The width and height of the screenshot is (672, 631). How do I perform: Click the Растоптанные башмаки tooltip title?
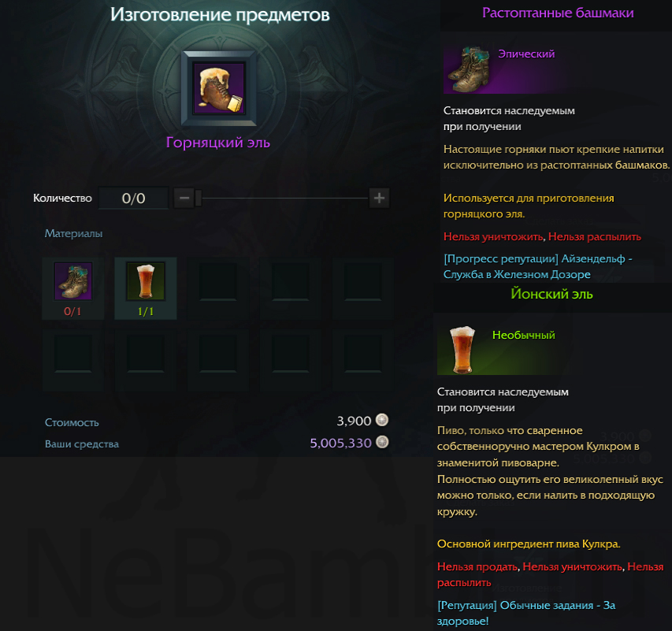point(558,13)
